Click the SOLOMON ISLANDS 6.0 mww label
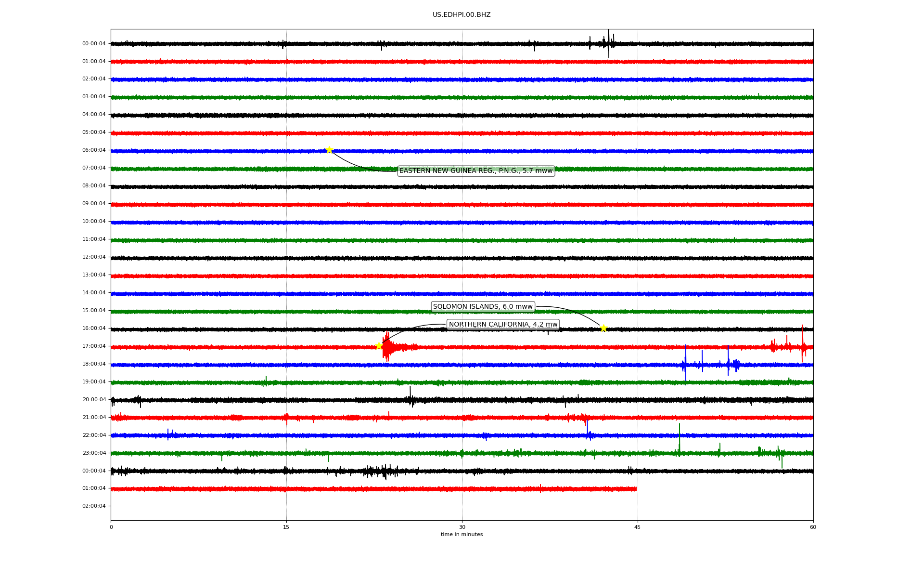 point(483,307)
